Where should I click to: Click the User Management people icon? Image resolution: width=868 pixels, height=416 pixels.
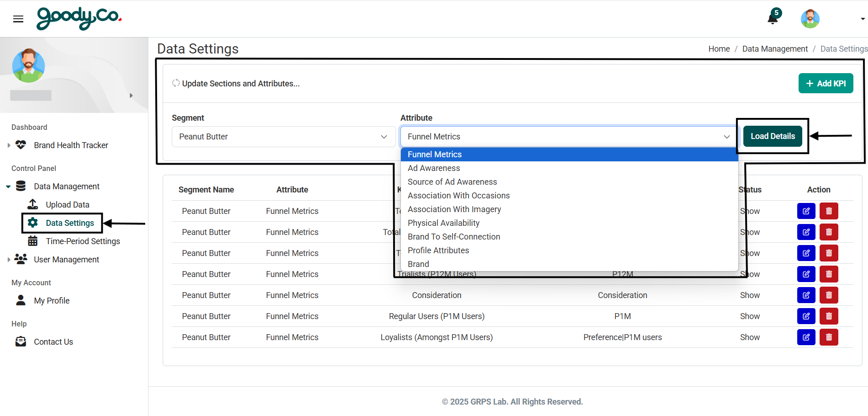[21, 259]
